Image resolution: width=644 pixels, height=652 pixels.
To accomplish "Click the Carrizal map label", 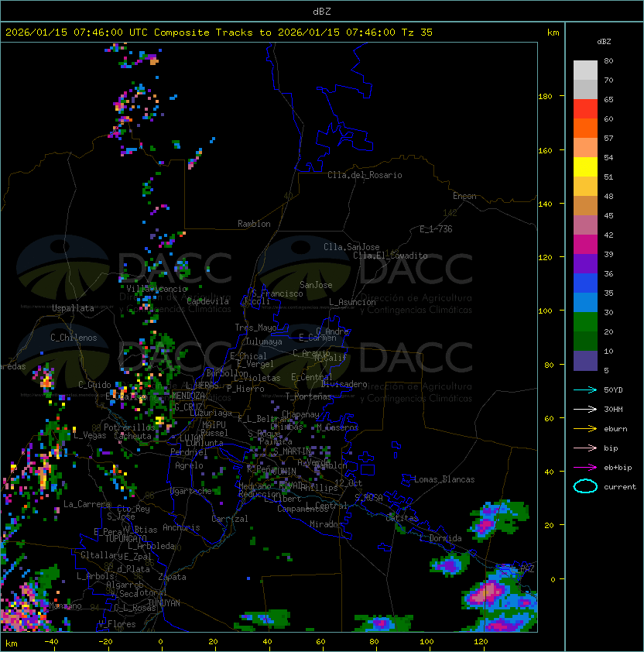I will point(229,519).
